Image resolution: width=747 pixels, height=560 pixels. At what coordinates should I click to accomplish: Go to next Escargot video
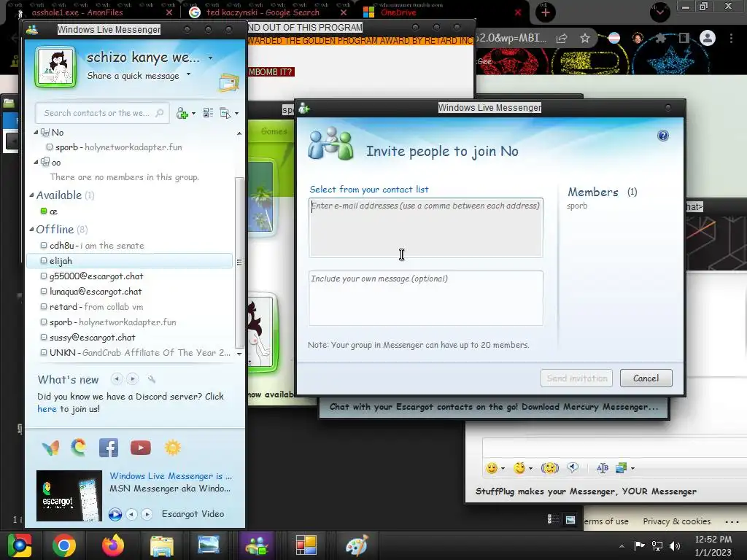(147, 514)
